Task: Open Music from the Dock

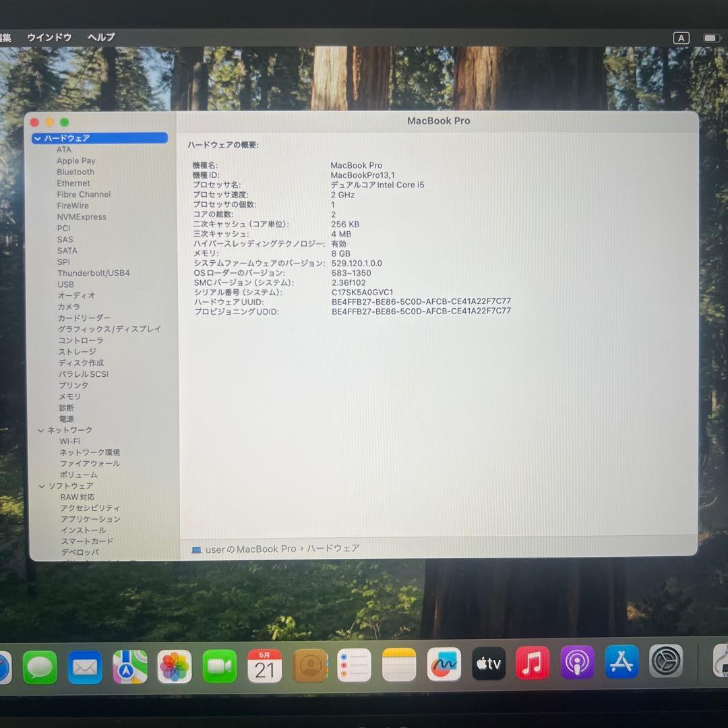Action: [532, 663]
